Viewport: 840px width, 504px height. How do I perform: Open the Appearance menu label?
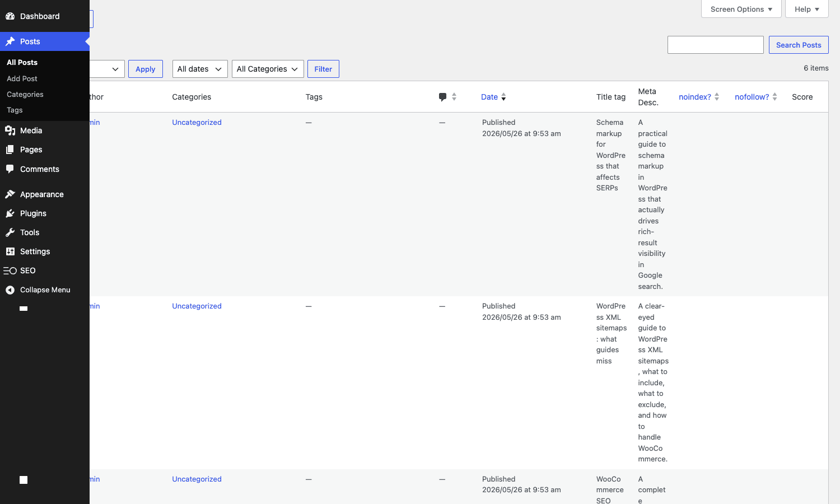[42, 194]
